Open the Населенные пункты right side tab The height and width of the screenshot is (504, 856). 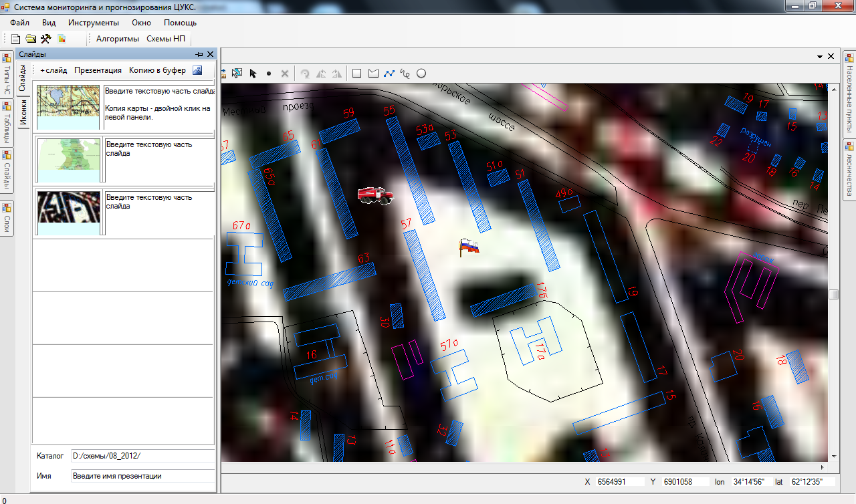tap(849, 93)
